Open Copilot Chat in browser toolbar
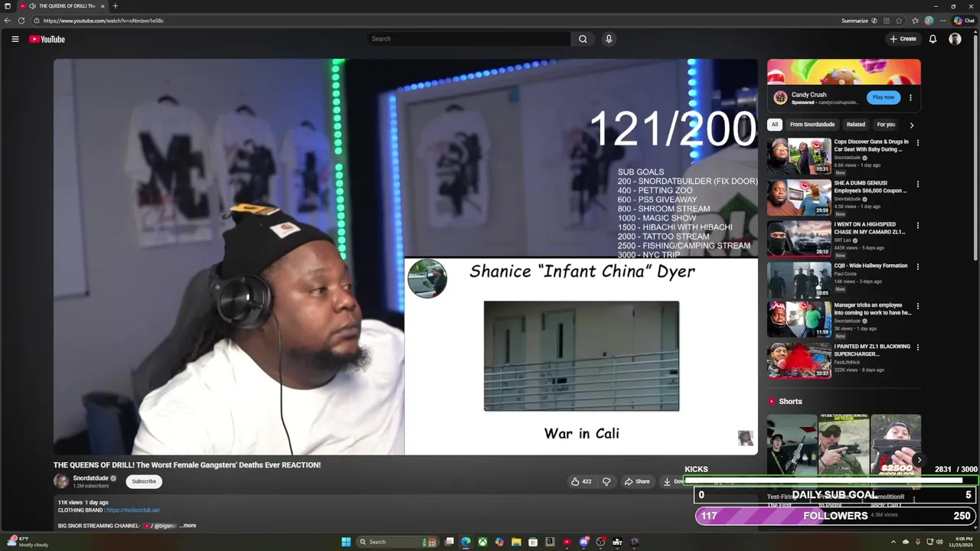 (964, 21)
